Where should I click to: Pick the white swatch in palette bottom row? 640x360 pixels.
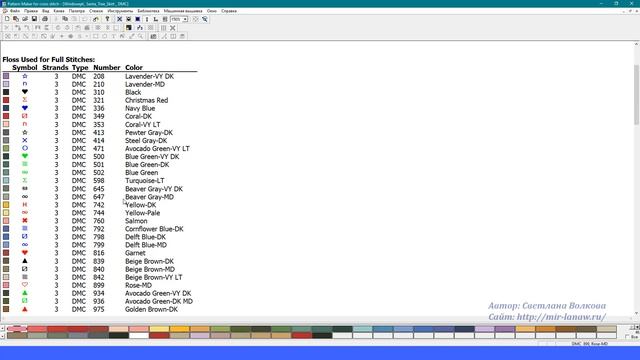[x=139, y=336]
